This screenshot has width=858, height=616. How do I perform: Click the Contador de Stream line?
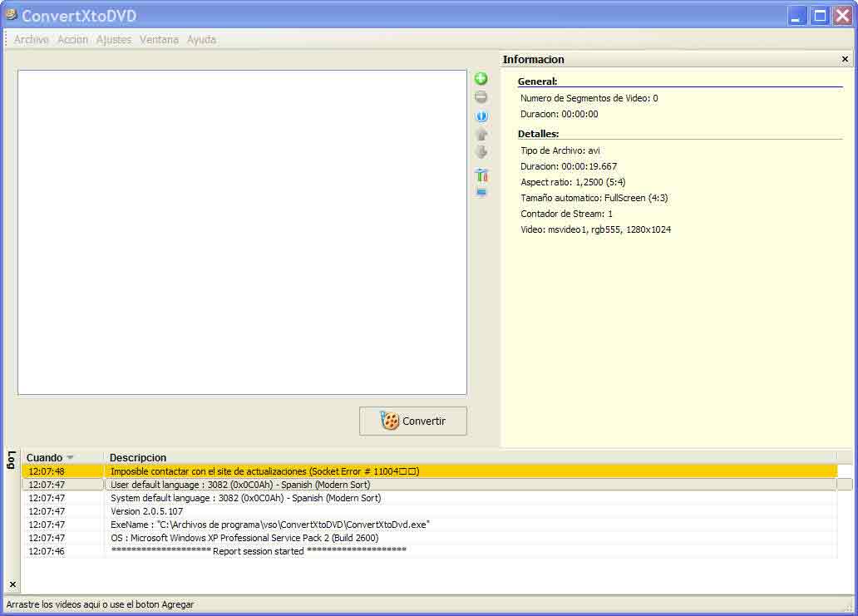[x=566, y=214]
